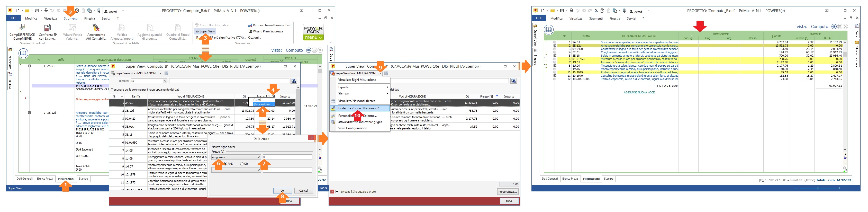This screenshot has width=868, height=212.
Task: Toggle vista eye icon in right window
Action: 834,26
